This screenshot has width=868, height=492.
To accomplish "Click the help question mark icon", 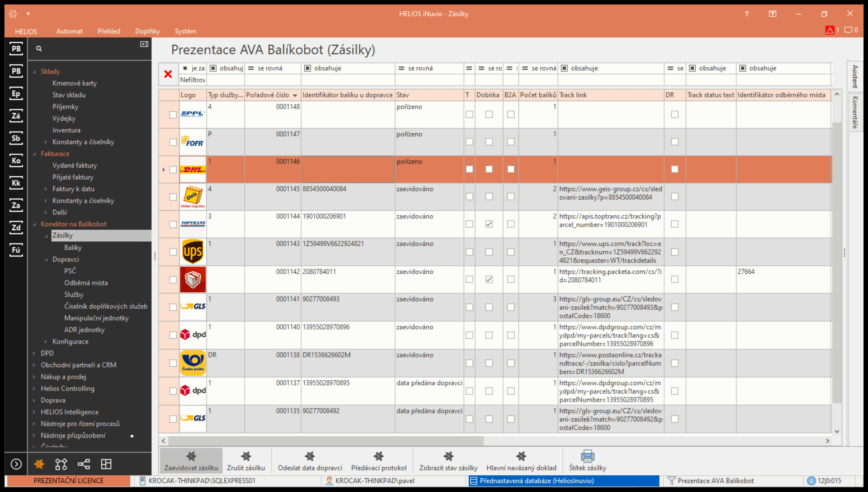I will tap(747, 14).
